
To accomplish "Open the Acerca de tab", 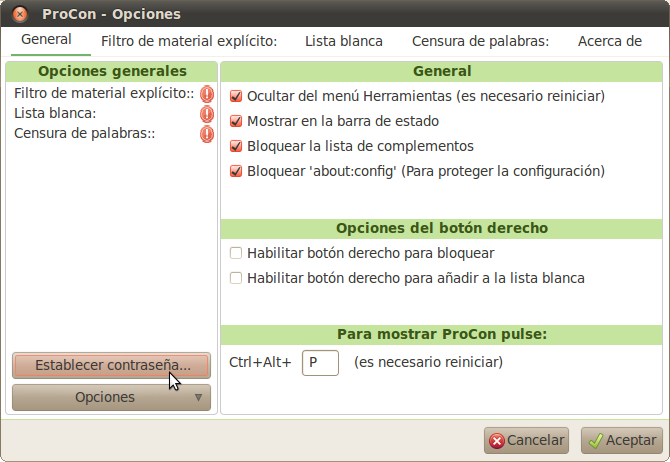I will coord(610,41).
